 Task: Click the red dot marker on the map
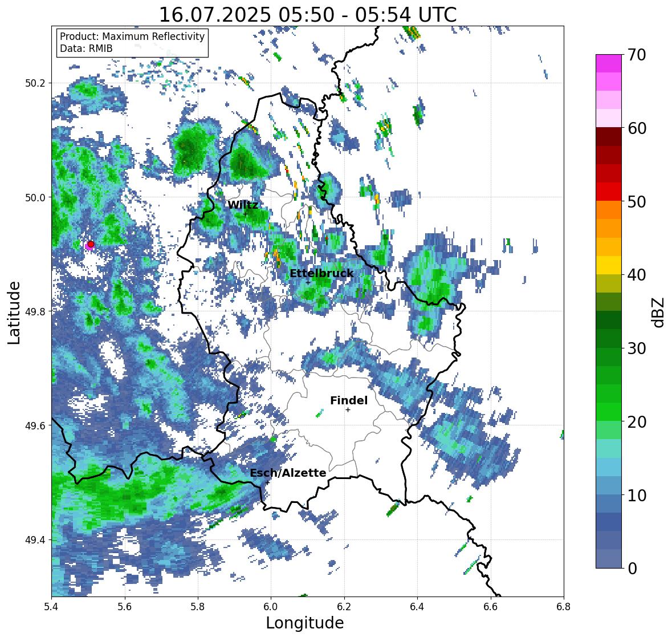pos(91,244)
